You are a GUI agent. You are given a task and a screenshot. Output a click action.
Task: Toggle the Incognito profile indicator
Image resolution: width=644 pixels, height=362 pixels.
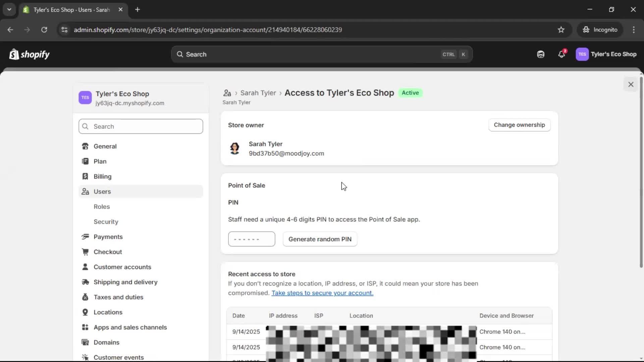[x=600, y=29]
